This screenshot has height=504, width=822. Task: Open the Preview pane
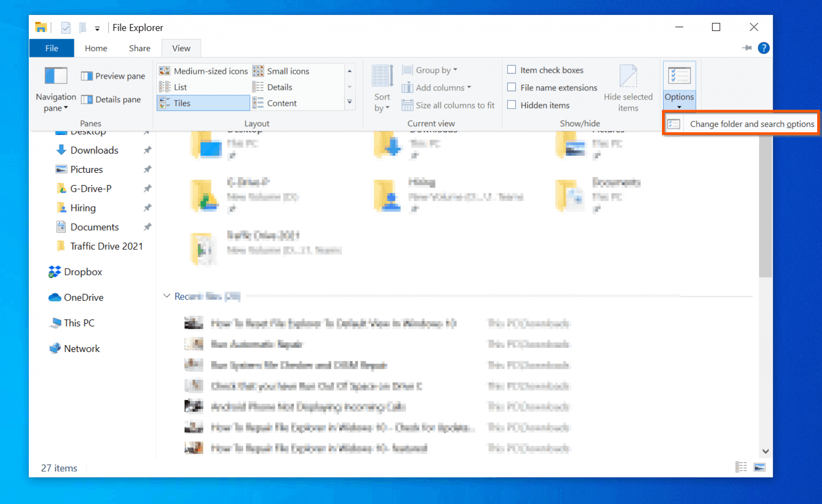112,75
